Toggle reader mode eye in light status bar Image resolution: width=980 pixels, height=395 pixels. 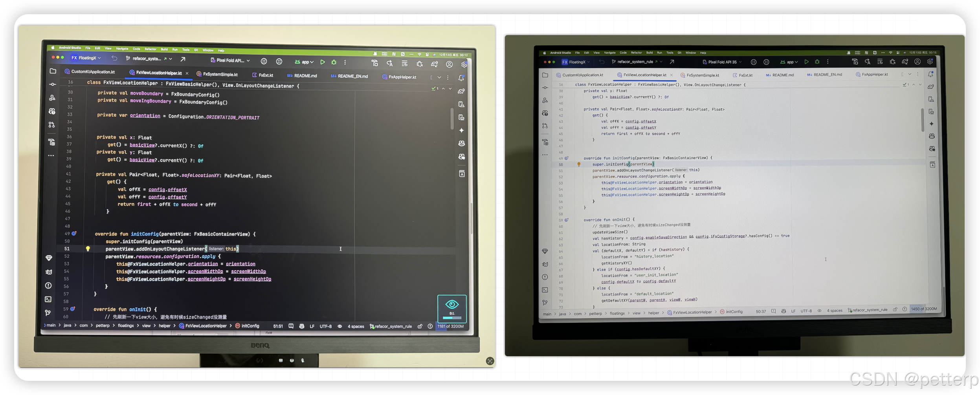[x=819, y=311]
